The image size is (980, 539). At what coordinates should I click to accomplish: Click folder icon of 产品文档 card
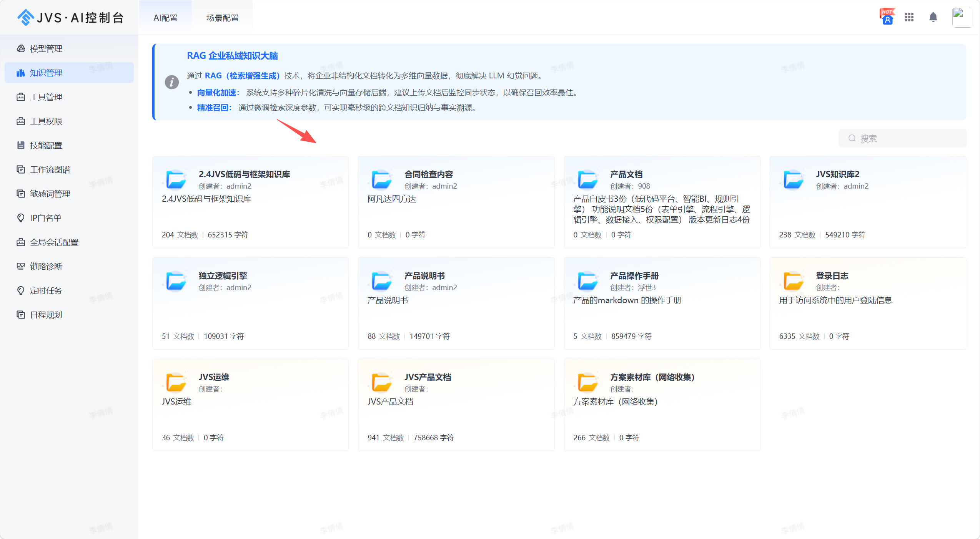pyautogui.click(x=588, y=179)
